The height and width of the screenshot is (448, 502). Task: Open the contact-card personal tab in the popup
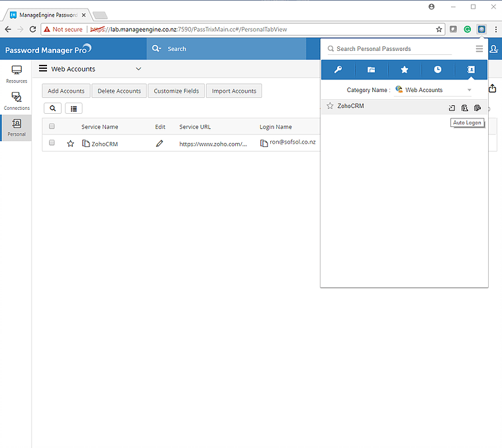pyautogui.click(x=471, y=69)
